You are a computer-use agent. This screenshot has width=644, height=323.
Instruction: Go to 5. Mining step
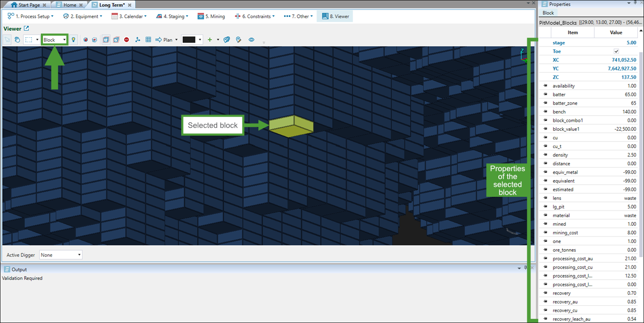pyautogui.click(x=211, y=16)
